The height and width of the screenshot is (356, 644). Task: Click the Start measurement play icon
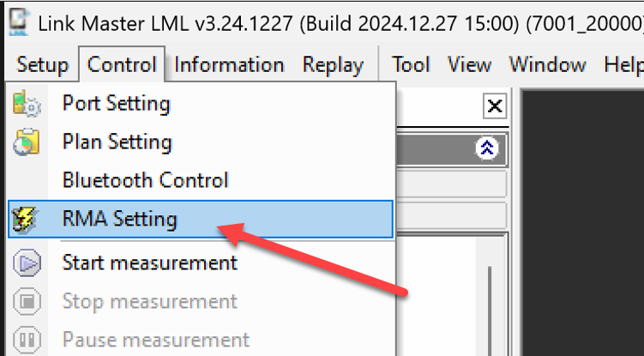click(x=27, y=263)
